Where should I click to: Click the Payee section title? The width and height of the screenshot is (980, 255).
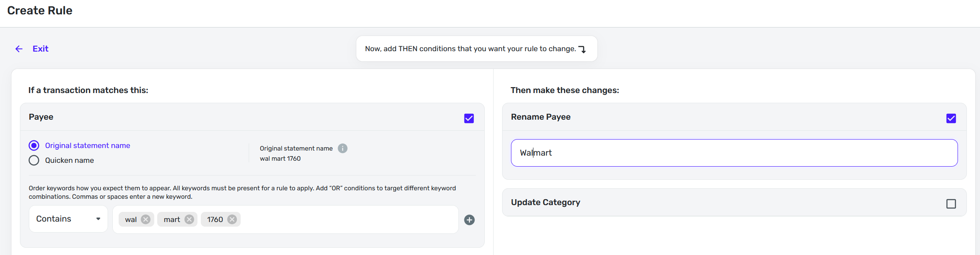tap(41, 117)
